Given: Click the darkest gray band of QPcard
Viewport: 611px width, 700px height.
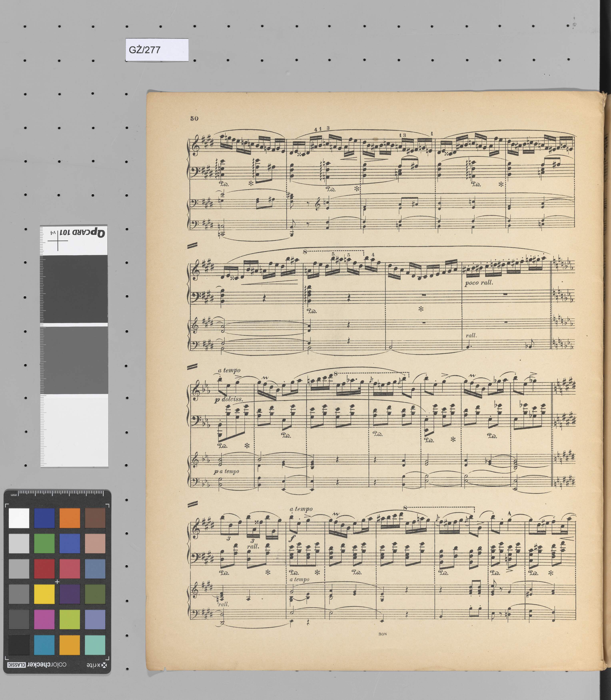Looking at the screenshot, I should (74, 289).
